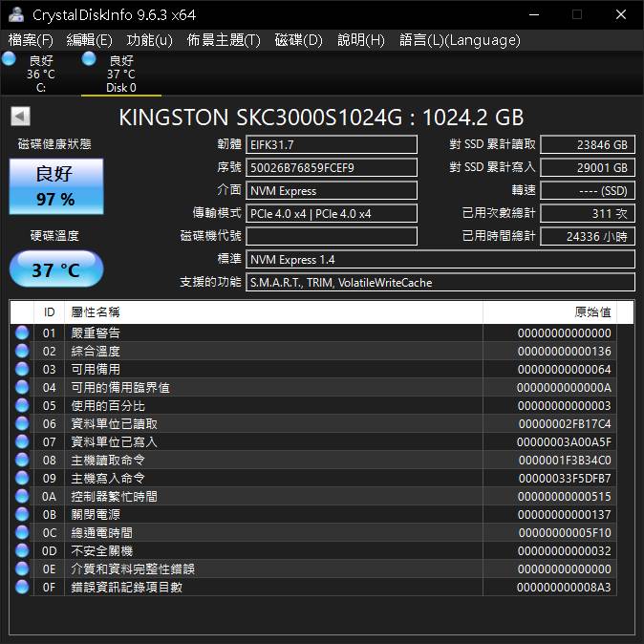The image size is (644, 644).
Task: Click power on count value 311 次
Action: tap(588, 214)
